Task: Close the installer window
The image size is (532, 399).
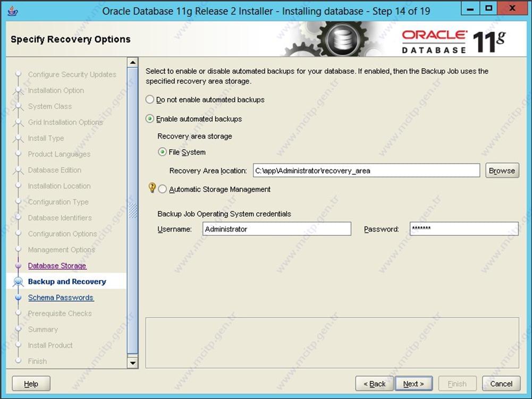Action: click(513, 9)
